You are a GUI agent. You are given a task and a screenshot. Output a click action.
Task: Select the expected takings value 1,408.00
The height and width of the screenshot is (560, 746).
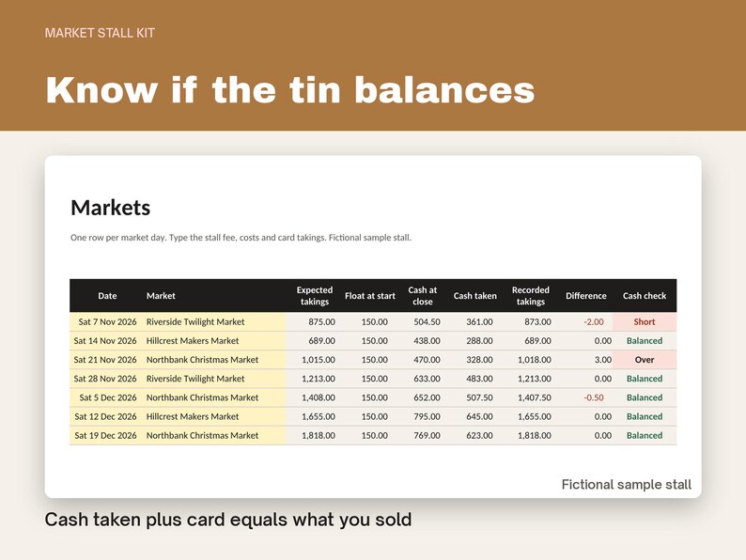[319, 397]
